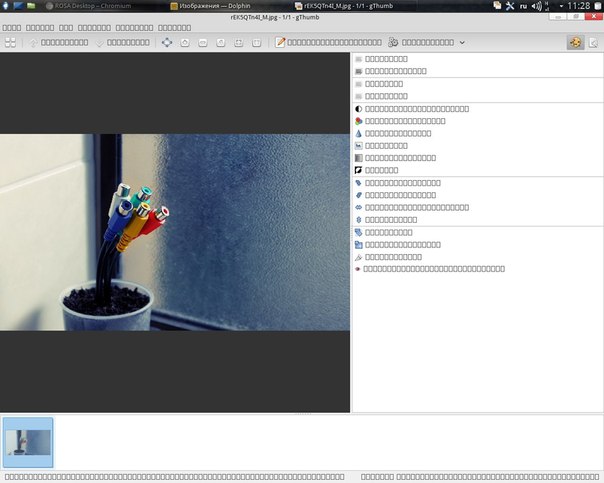This screenshot has width=604, height=483.
Task: Click the ru keyboard layout indicator
Action: pyautogui.click(x=523, y=6)
